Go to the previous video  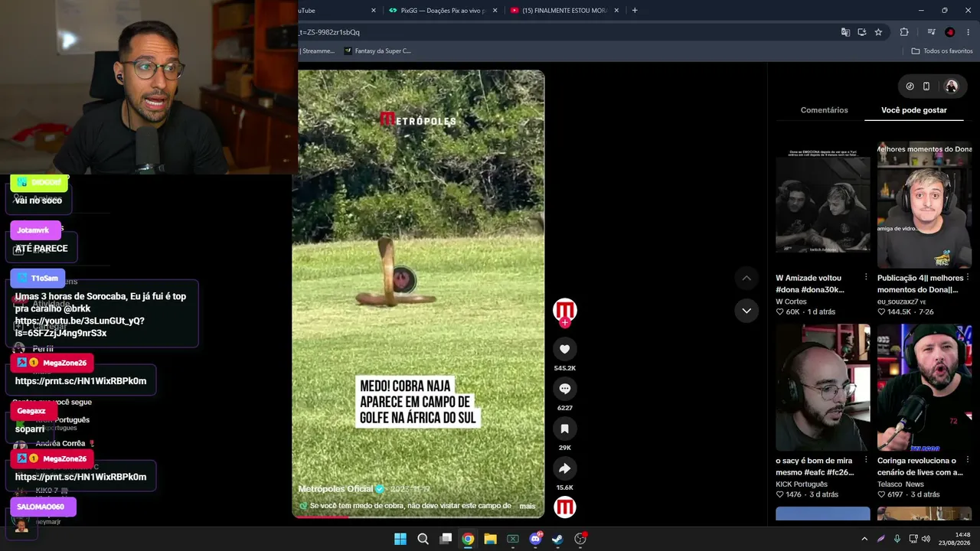pos(746,278)
